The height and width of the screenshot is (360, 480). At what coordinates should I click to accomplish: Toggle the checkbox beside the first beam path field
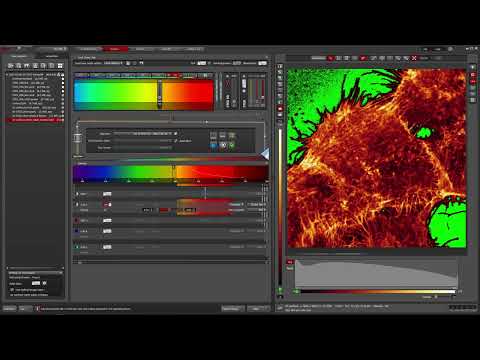point(176,134)
